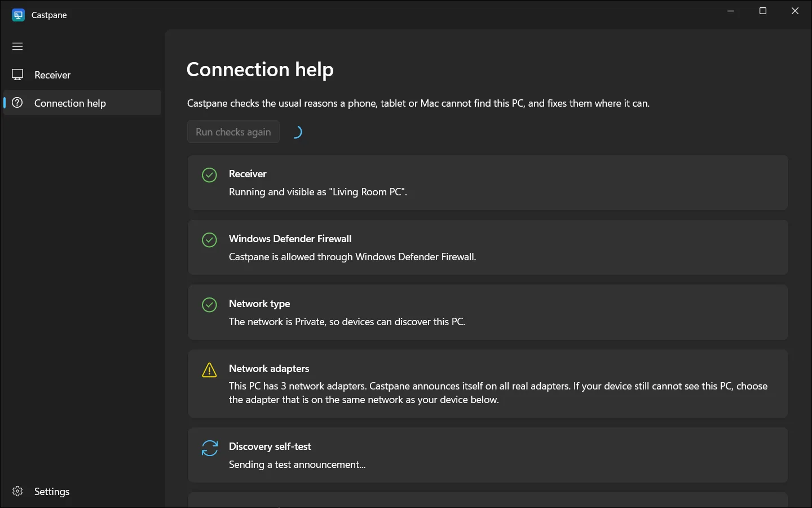Minimize the Castpane window
Viewport: 812px width, 508px height.
731,11
